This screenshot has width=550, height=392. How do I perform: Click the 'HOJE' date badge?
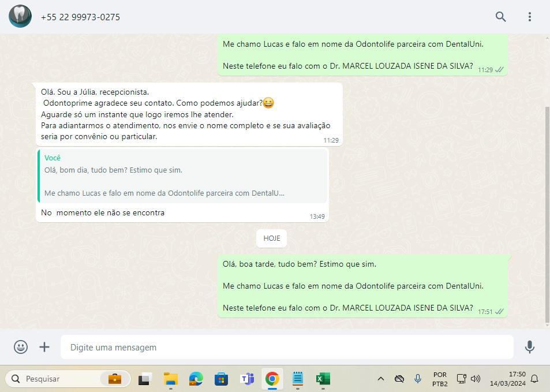(x=271, y=238)
